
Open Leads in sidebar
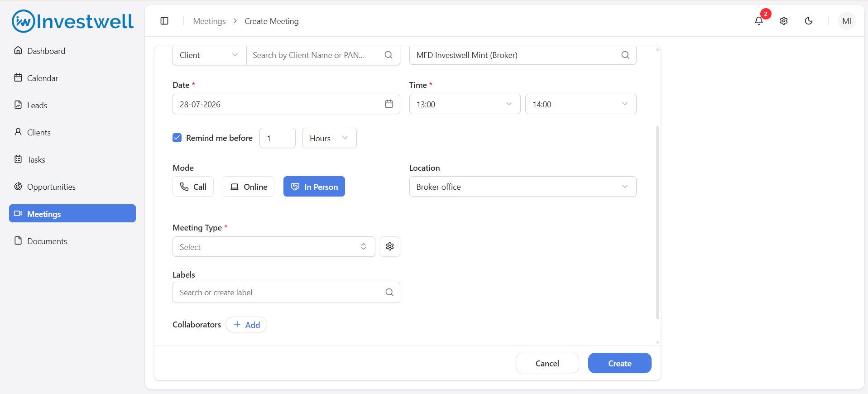point(72,105)
